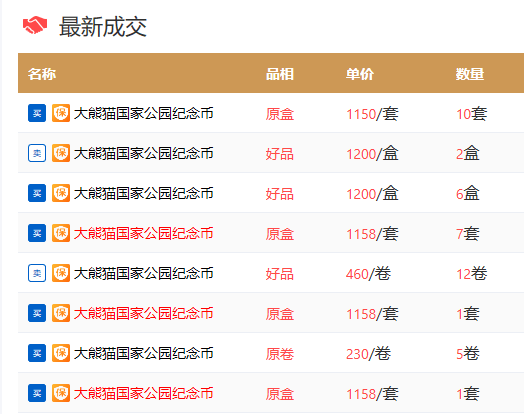Click the 最新成交 section title

103,26
